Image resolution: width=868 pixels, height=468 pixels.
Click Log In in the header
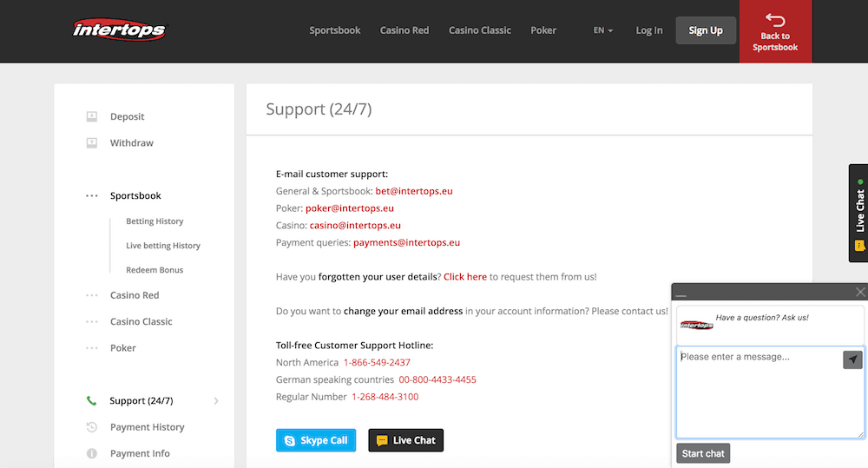point(648,30)
